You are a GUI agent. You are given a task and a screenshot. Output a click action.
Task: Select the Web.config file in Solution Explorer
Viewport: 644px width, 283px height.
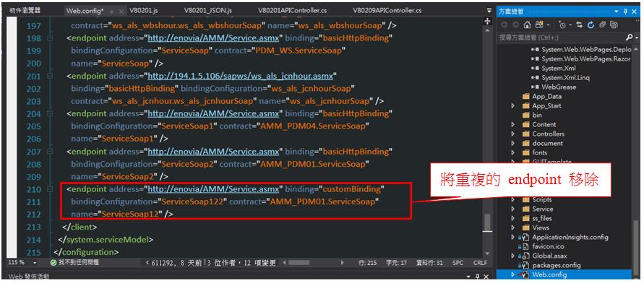coord(549,274)
